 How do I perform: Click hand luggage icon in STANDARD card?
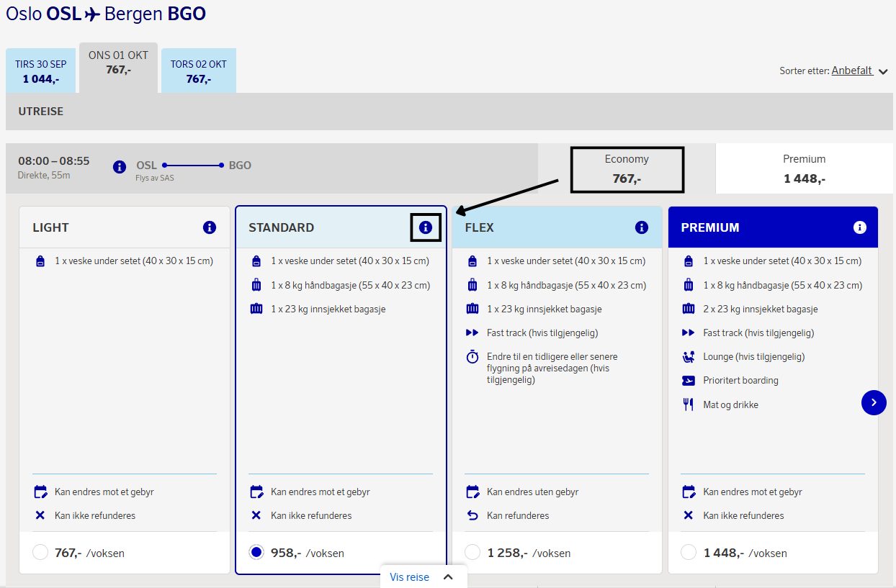point(256,285)
